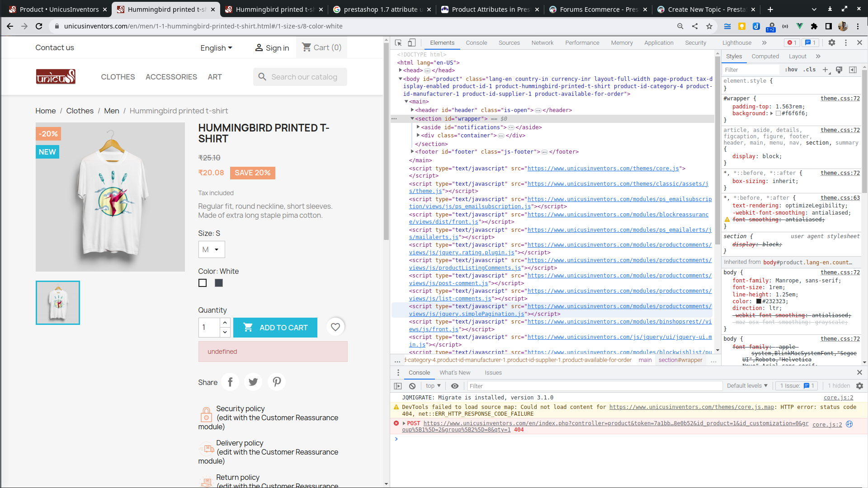Image resolution: width=868 pixels, height=488 pixels.
Task: Select the dark color swatch
Action: (x=219, y=283)
